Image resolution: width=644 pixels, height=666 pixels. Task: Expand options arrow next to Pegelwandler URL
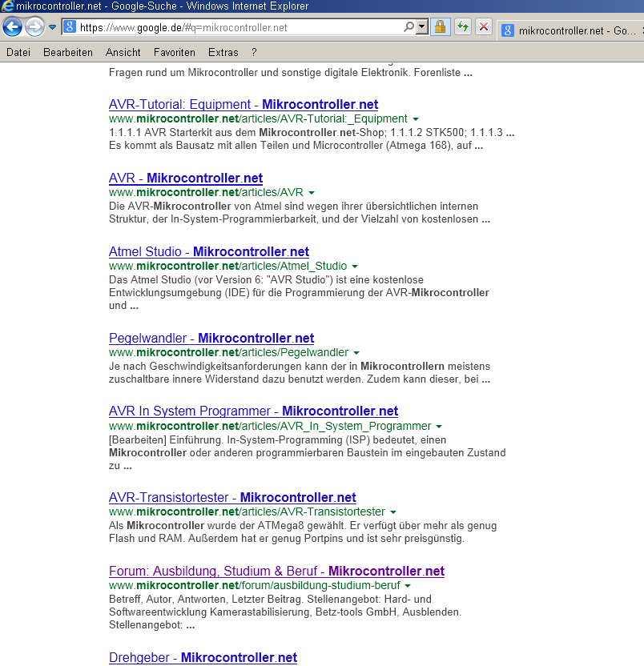click(x=356, y=353)
